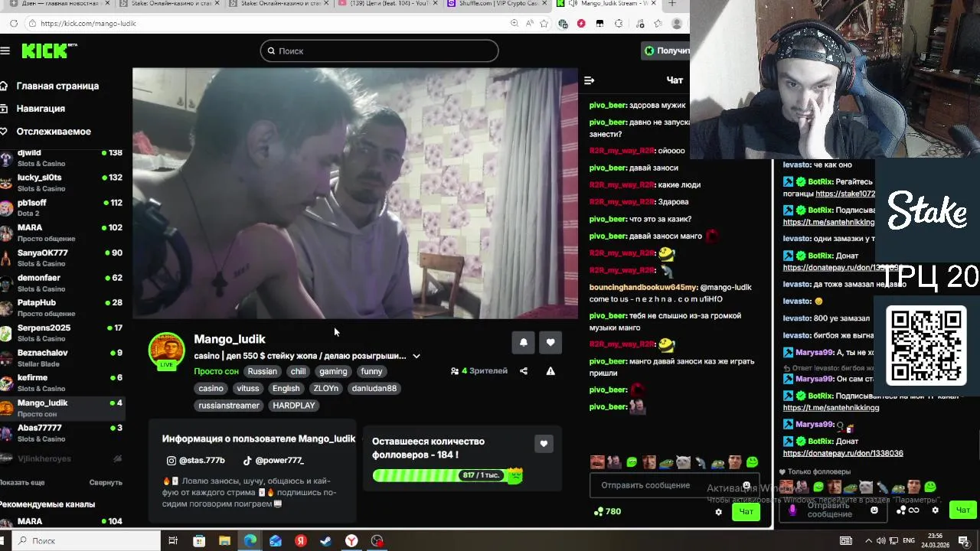
Task: Open Microsoft Store from taskbar
Action: pyautogui.click(x=199, y=541)
